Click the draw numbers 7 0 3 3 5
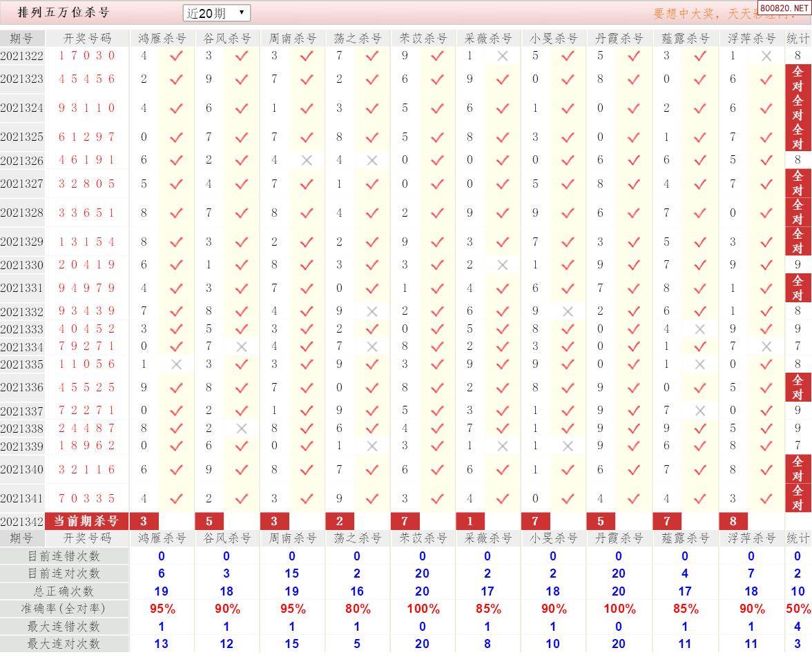 pos(86,498)
